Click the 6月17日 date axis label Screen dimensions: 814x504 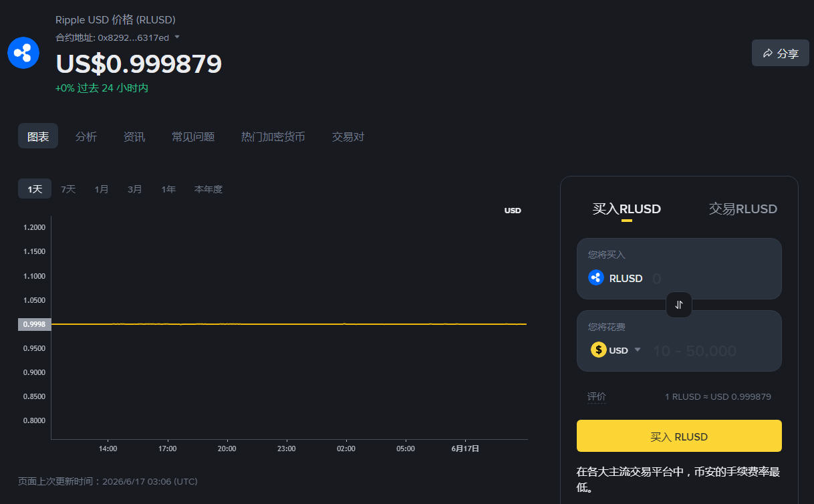(465, 449)
